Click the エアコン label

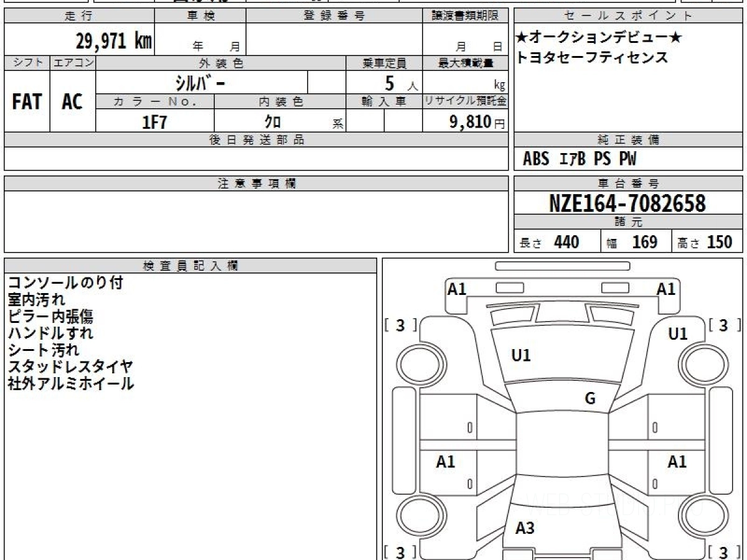[73, 63]
